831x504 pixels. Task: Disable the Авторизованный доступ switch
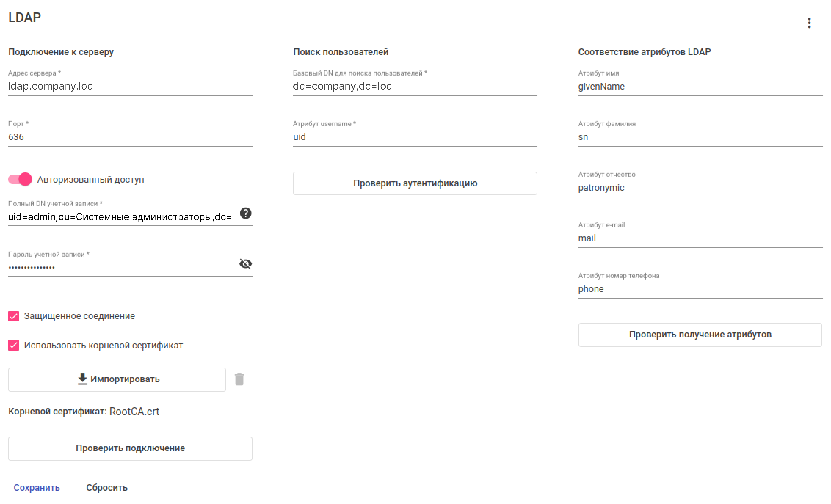[20, 179]
